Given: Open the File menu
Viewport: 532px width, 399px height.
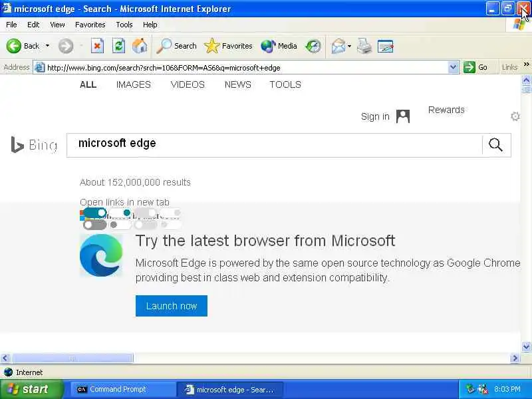Looking at the screenshot, I should pos(11,25).
